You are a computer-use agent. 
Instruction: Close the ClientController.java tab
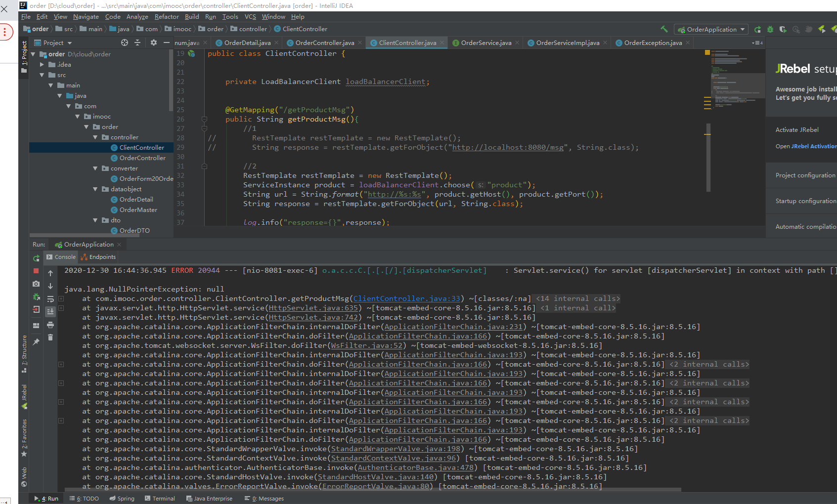(442, 43)
